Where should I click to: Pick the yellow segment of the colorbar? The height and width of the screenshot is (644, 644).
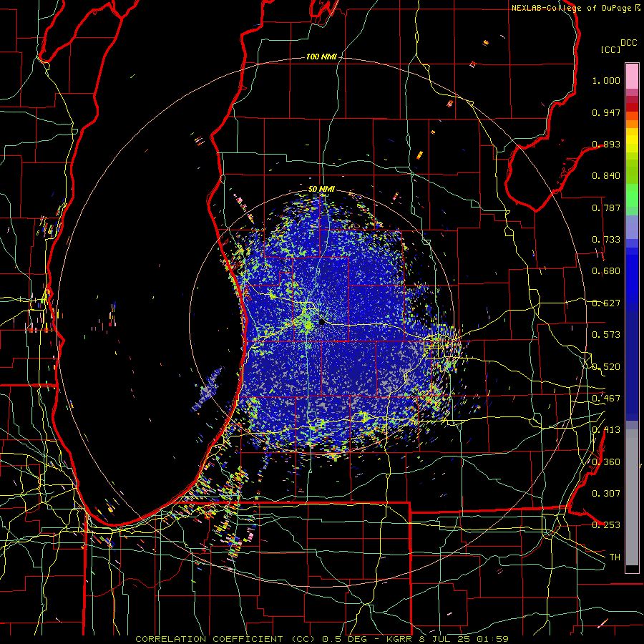coord(632,140)
